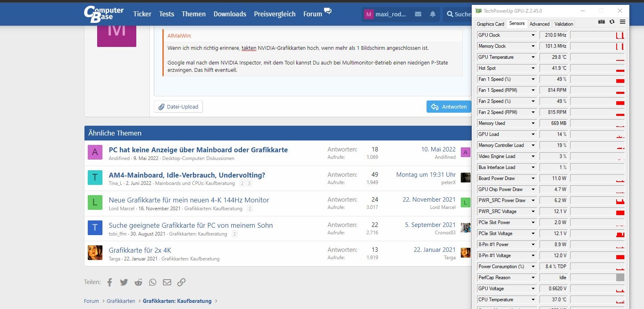
Task: Go to page 3 of AM4-Mainboard thread
Action: (249, 184)
